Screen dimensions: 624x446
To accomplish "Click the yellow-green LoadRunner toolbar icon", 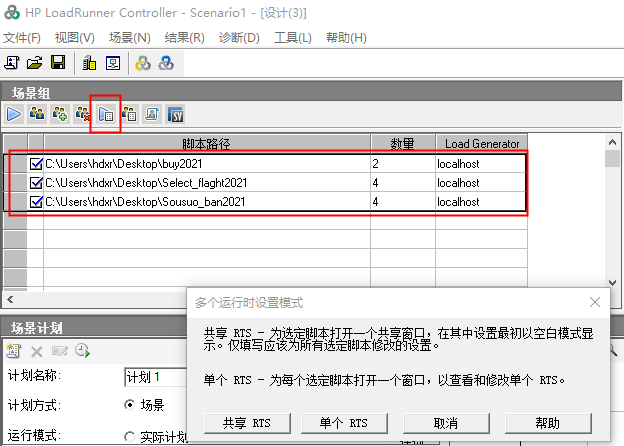I will click(x=143, y=63).
